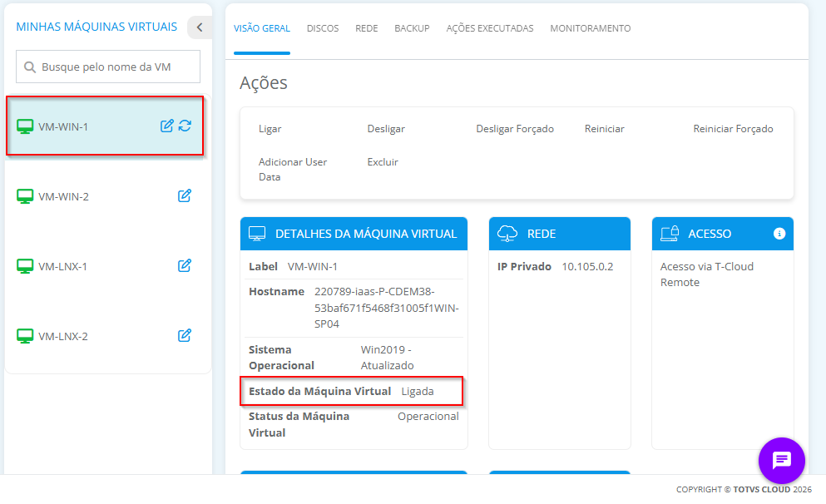Screen dimensions: 826x504
Task: Click the Desligar action
Action: (x=386, y=129)
